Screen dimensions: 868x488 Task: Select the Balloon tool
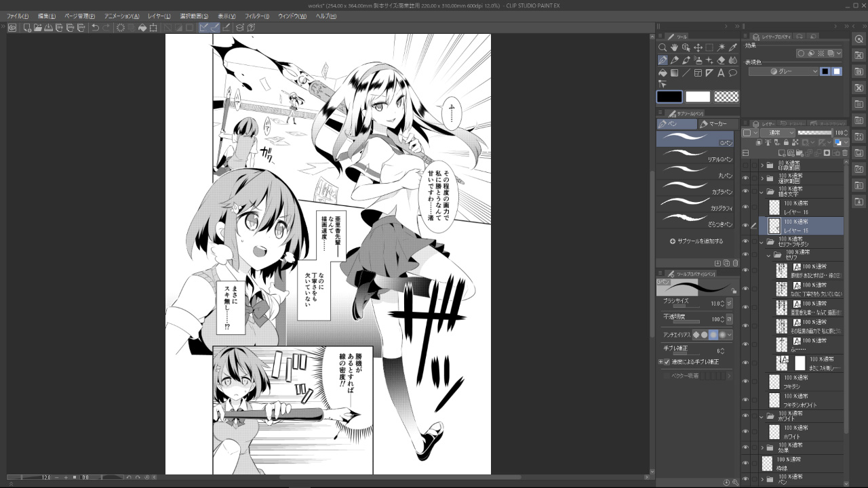pos(732,73)
